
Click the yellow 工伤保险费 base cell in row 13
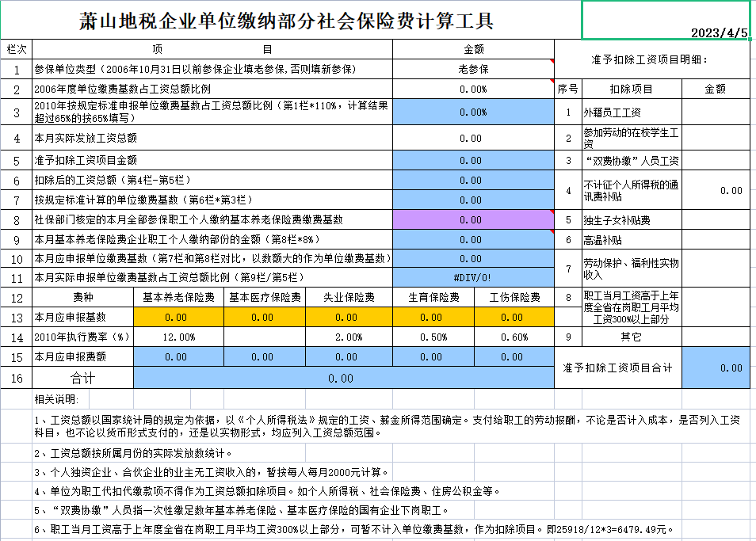tap(514, 318)
